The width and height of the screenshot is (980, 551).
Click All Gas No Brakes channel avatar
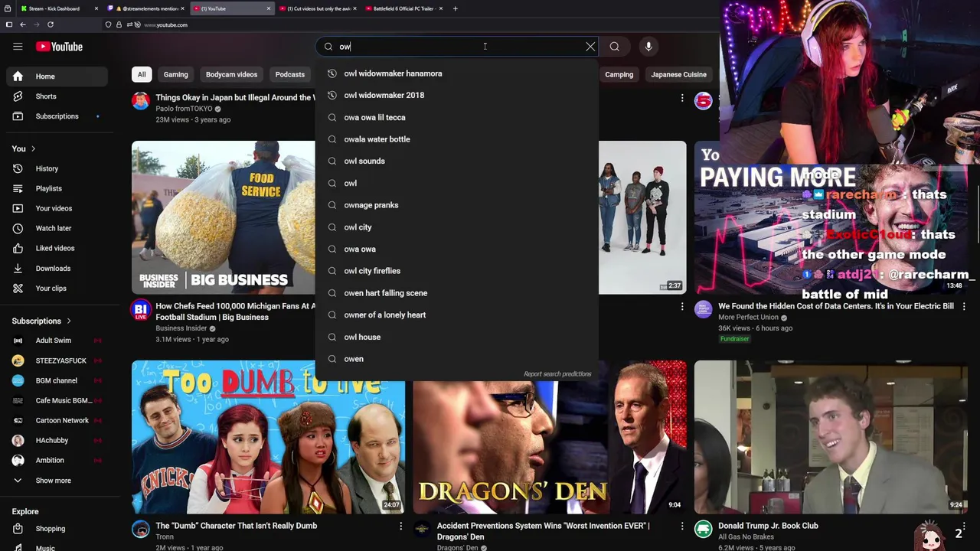click(704, 529)
